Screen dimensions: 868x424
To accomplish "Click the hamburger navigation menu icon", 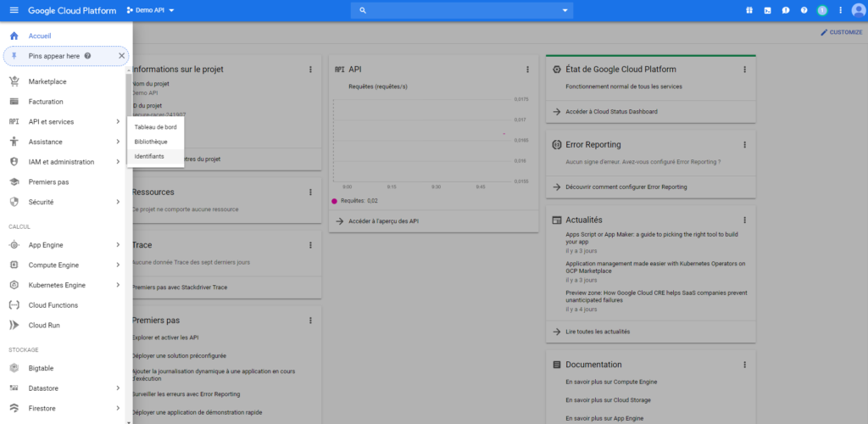I will (14, 10).
